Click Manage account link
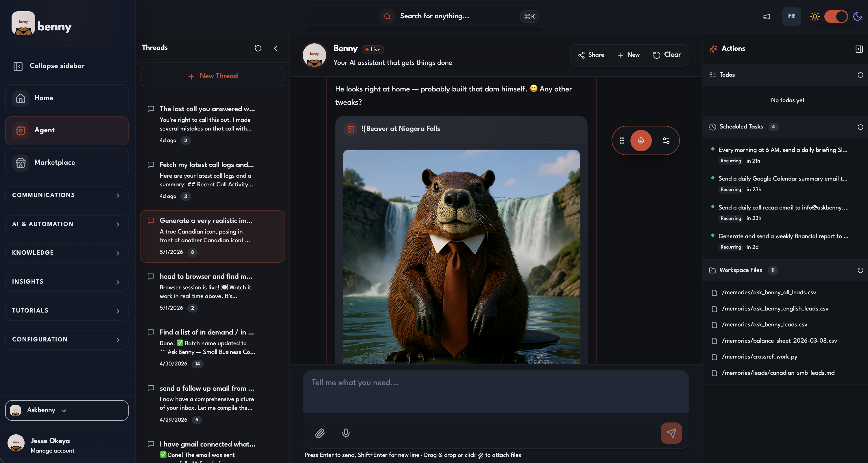868x463 pixels. pos(53,451)
